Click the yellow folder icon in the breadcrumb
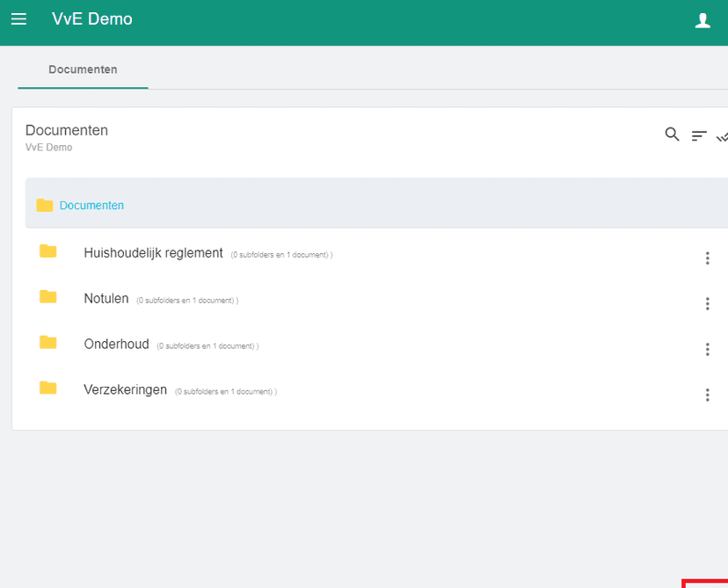 pos(47,205)
